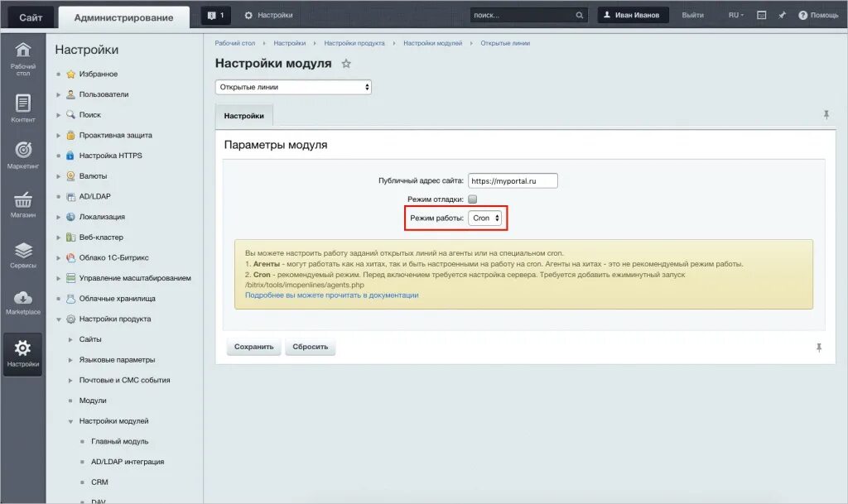Click the Проактивная защита lock icon
The image size is (848, 504).
pyautogui.click(x=70, y=135)
